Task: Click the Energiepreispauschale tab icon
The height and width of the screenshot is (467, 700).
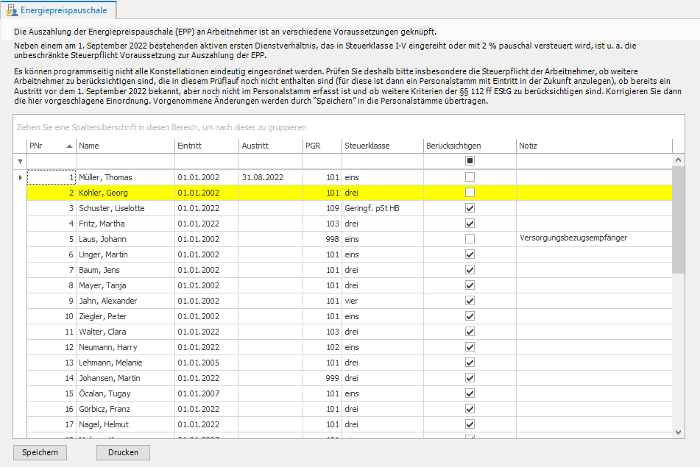Action: tap(12, 10)
